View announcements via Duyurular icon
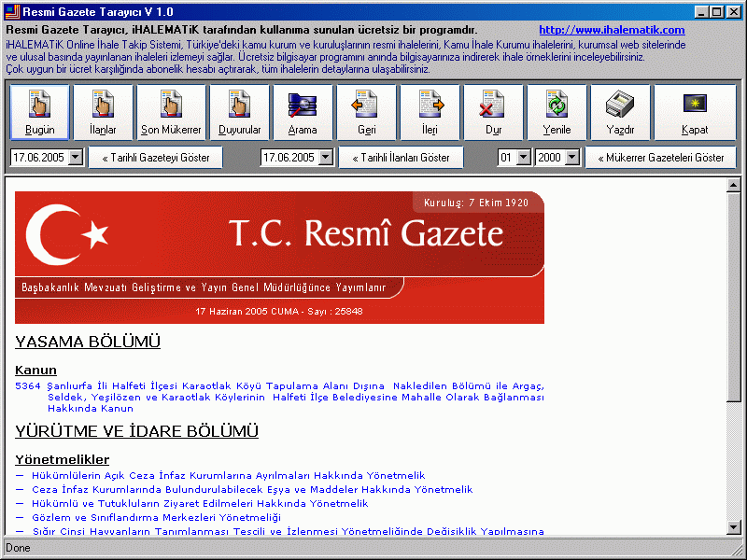The width and height of the screenshot is (747, 560). click(x=239, y=112)
